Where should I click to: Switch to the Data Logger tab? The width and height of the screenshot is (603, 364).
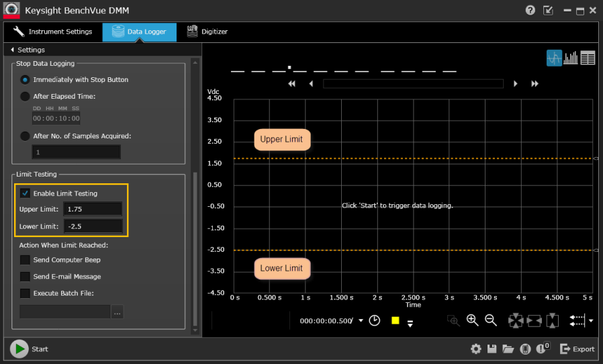coord(139,32)
